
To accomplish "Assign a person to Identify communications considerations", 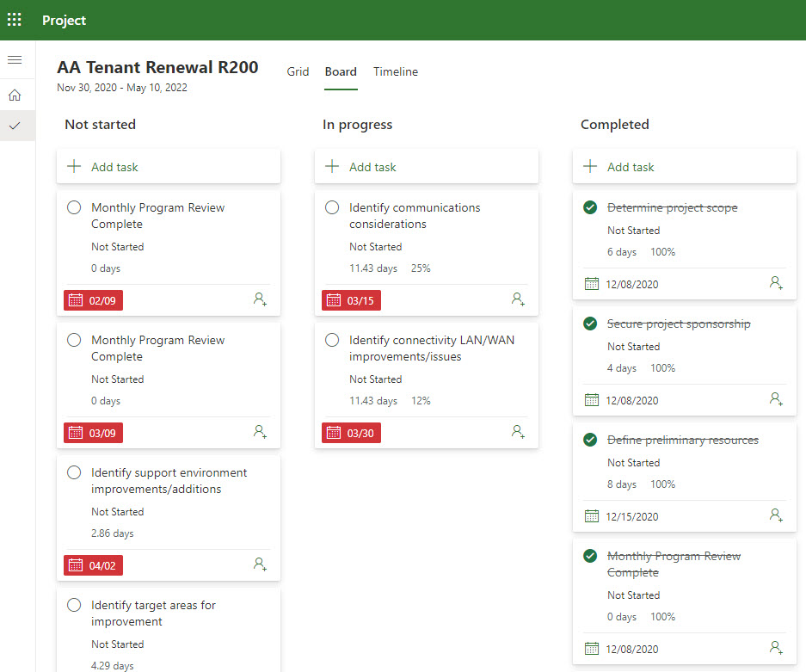I will click(x=518, y=299).
